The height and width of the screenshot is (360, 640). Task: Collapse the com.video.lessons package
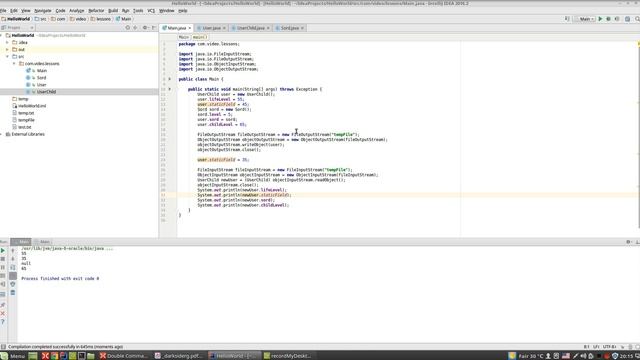coord(14,64)
